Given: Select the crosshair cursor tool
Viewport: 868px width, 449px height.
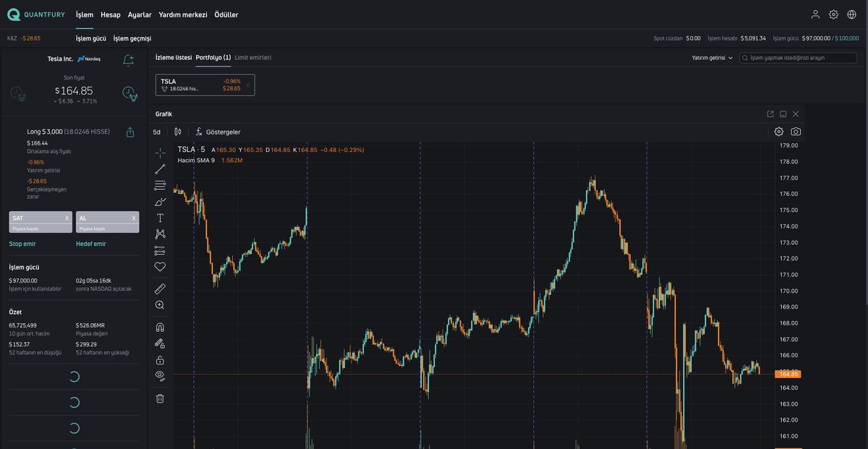Looking at the screenshot, I should coord(160,153).
